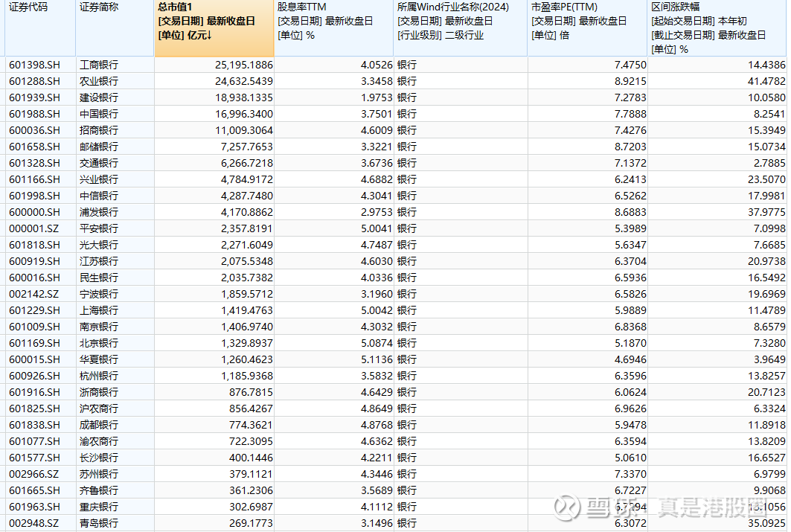Select the 招商银行 name cell

click(99, 131)
